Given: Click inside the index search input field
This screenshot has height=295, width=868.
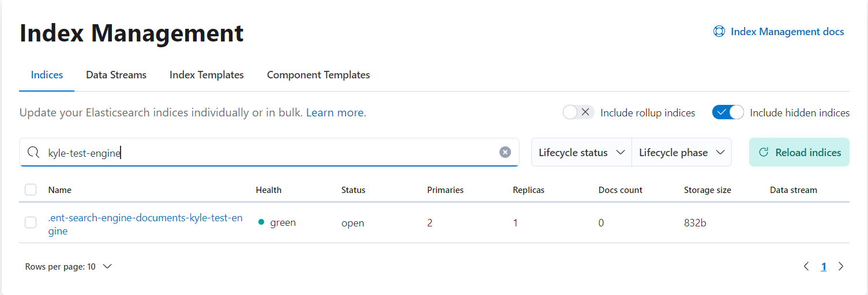Looking at the screenshot, I should 271,153.
